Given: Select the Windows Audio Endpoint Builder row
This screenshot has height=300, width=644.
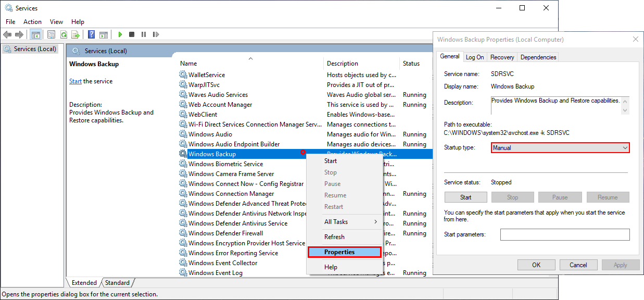Looking at the screenshot, I should [x=305, y=144].
